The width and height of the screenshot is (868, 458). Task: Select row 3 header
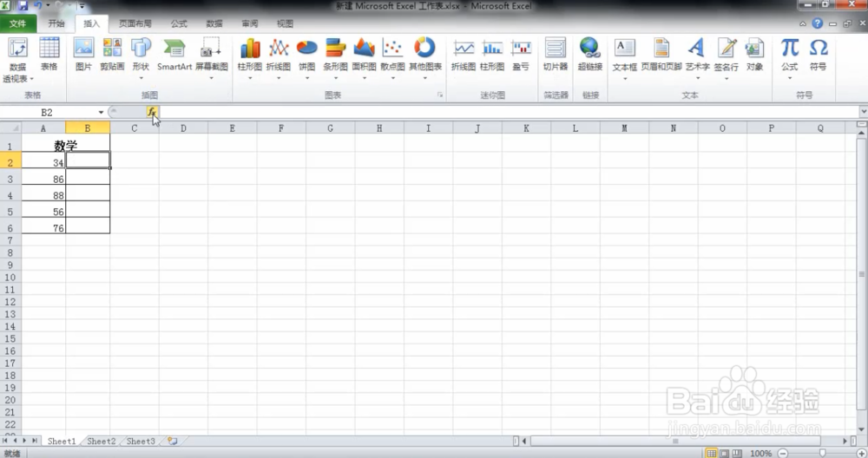10,179
